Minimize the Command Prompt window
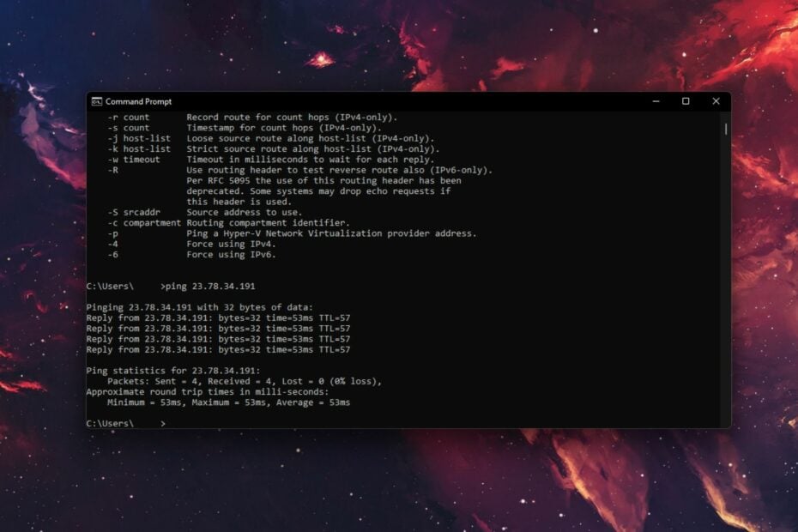The height and width of the screenshot is (532, 798). coord(656,101)
